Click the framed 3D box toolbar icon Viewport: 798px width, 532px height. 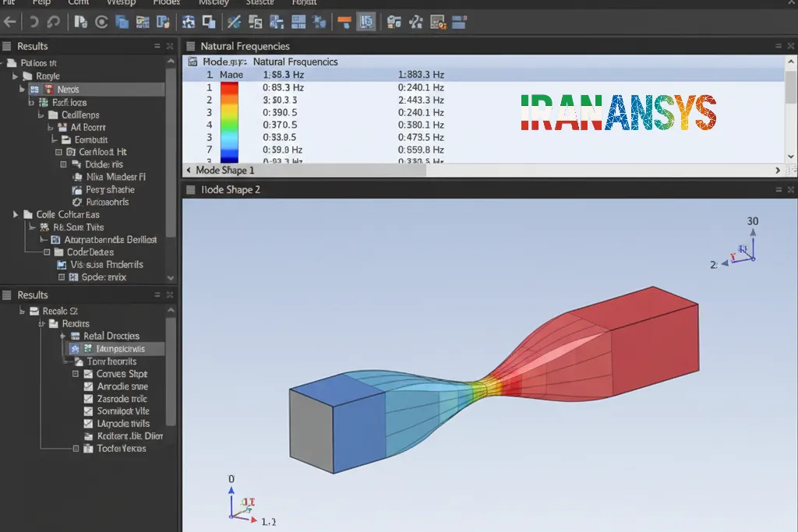[x=189, y=22]
